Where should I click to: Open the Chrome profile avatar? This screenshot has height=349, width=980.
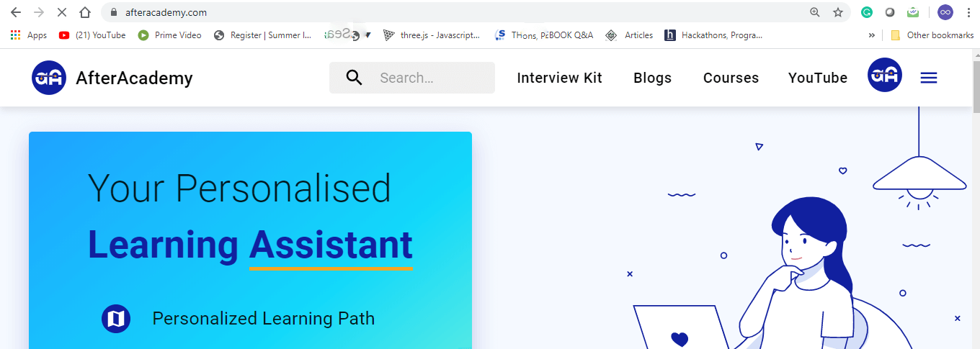(x=945, y=12)
